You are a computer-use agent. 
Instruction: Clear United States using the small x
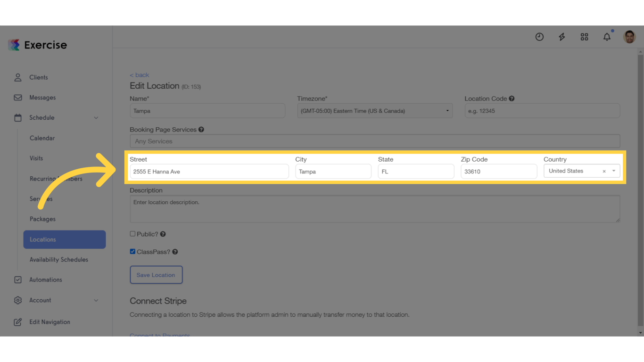click(604, 171)
